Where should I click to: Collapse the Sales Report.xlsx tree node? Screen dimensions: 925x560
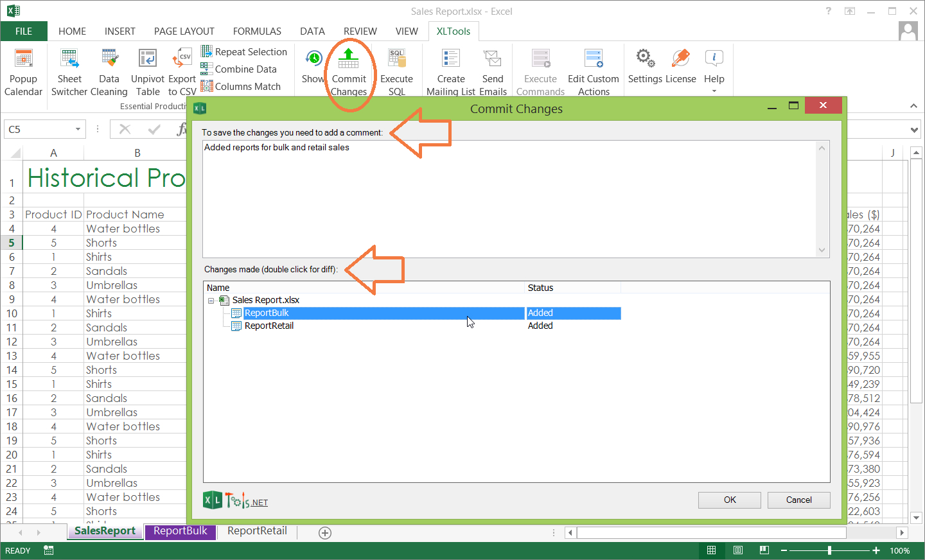[211, 301]
